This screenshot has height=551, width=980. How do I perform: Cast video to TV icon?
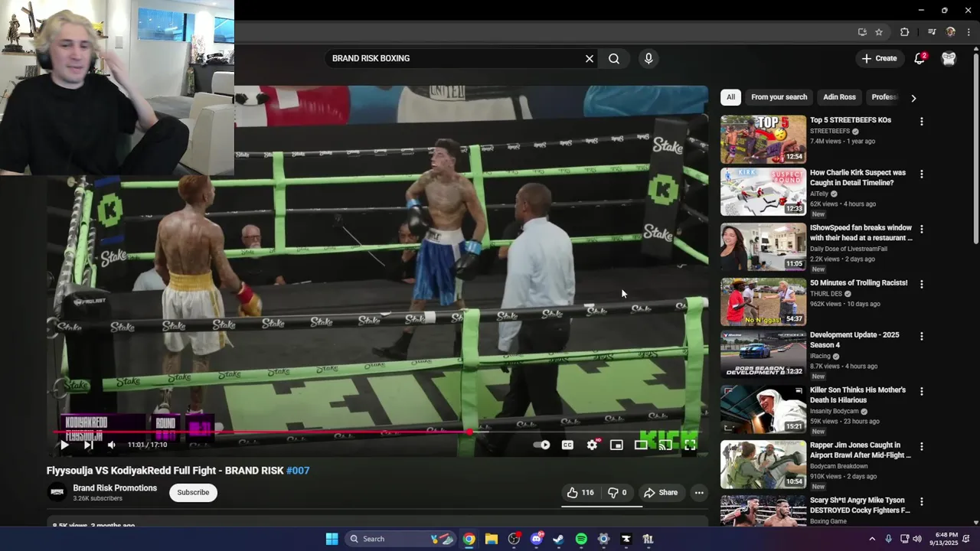pos(665,445)
